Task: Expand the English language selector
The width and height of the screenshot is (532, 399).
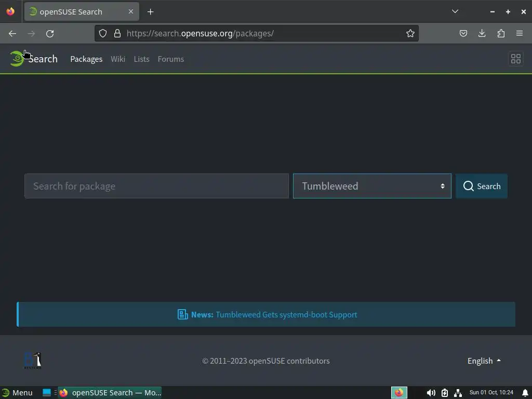Action: 484,361
